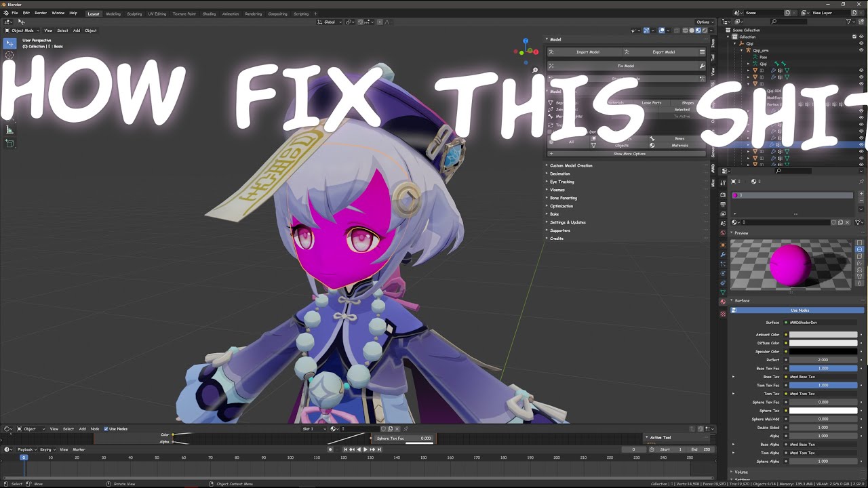Hide the Collection via eye icon
The height and width of the screenshot is (488, 868).
coord(861,37)
